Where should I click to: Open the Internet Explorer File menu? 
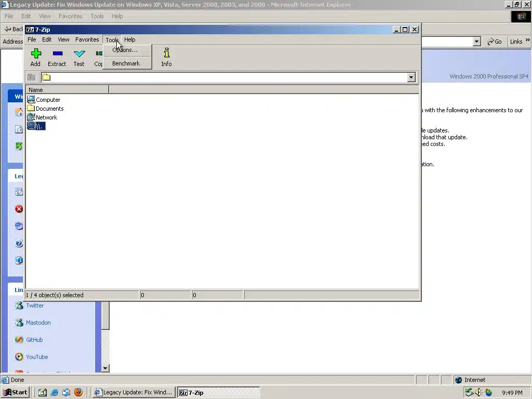point(9,16)
